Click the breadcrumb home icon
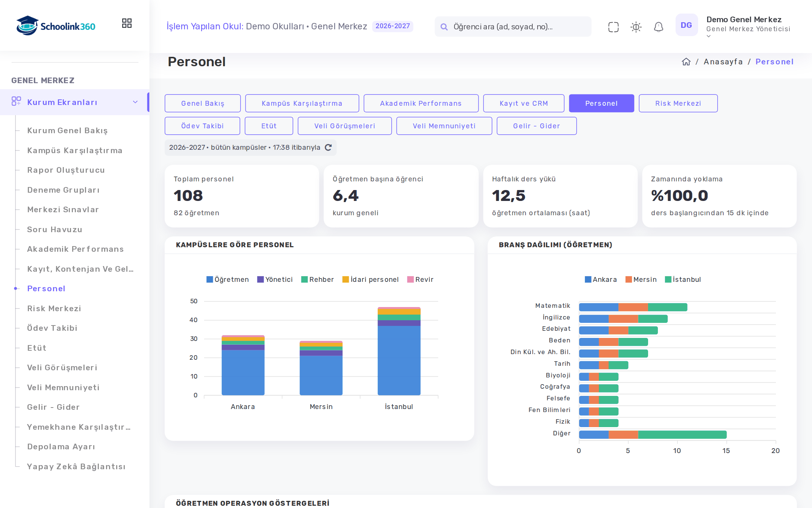 686,62
